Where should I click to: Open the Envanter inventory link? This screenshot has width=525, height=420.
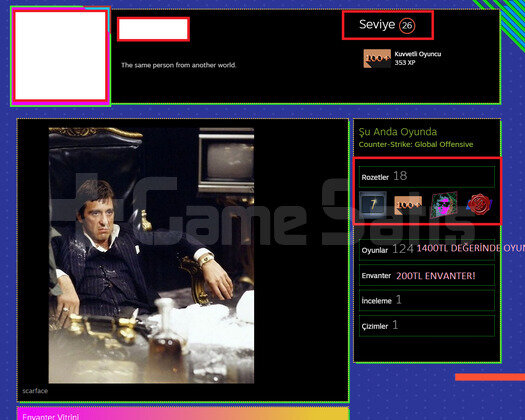(x=376, y=276)
